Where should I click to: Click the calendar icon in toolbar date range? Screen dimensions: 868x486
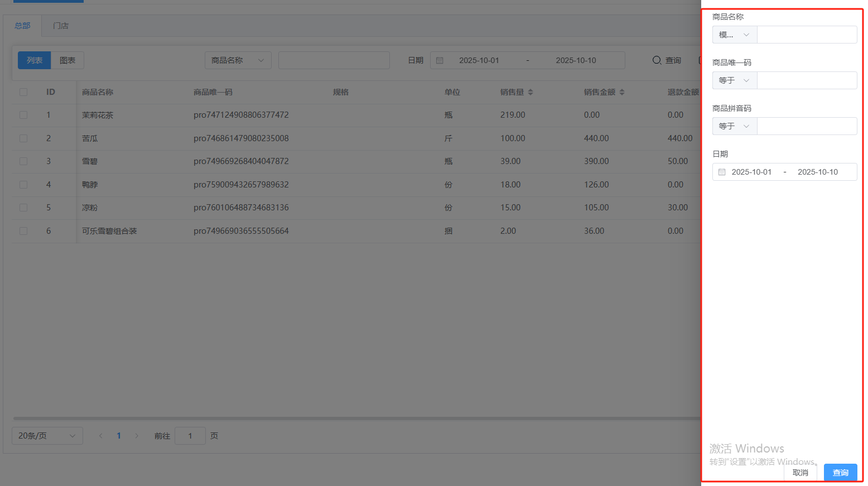coord(440,60)
